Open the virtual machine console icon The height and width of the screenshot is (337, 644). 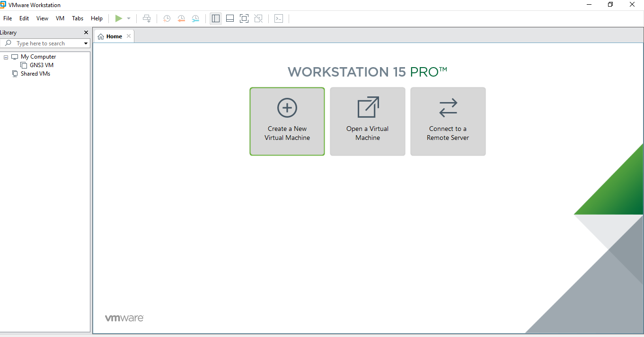click(x=279, y=18)
